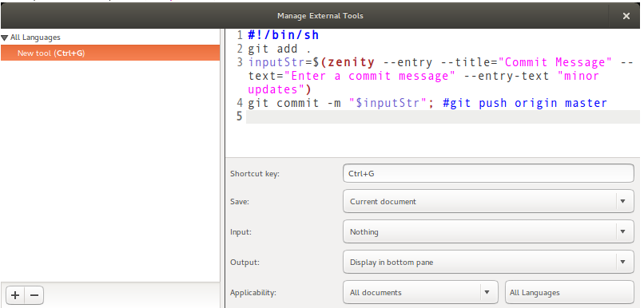Screen dimensions: 644x308
Task: Focus the Shortcut key field with Ctrl+G
Action: point(488,173)
